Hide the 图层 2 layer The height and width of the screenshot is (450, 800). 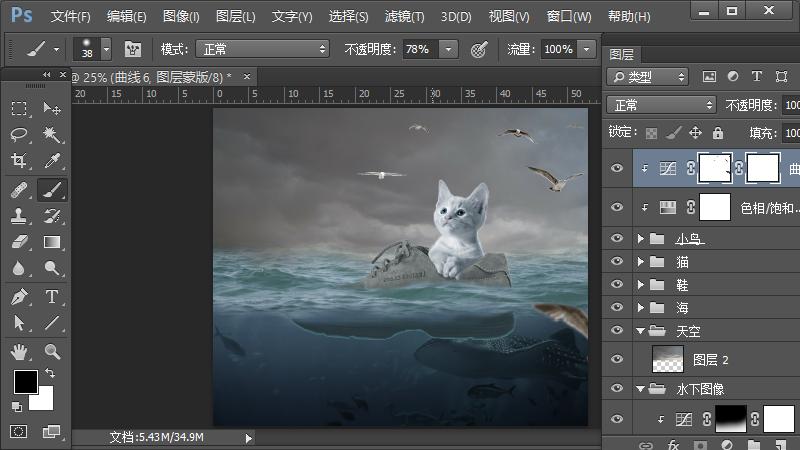[x=617, y=359]
